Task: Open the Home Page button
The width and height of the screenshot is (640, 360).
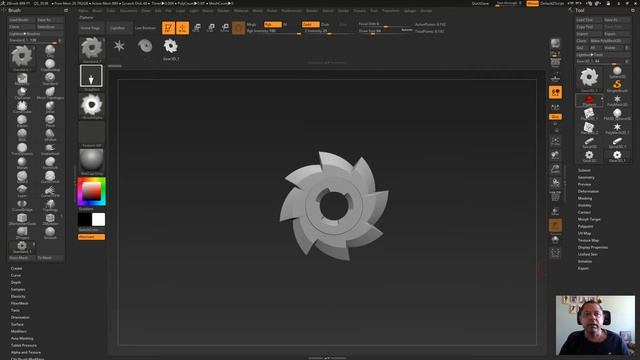Action: coord(90,28)
